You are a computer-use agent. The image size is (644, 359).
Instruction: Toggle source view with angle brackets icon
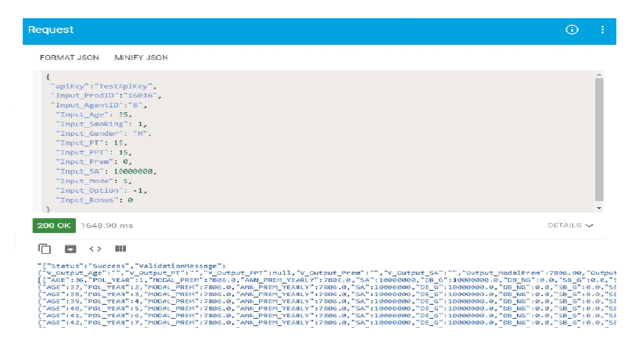[x=95, y=249]
